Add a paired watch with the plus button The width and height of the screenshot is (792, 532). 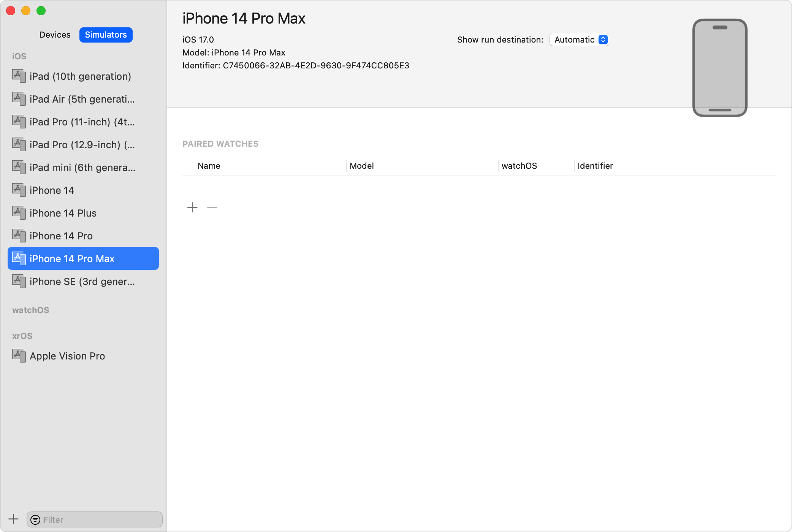(192, 207)
